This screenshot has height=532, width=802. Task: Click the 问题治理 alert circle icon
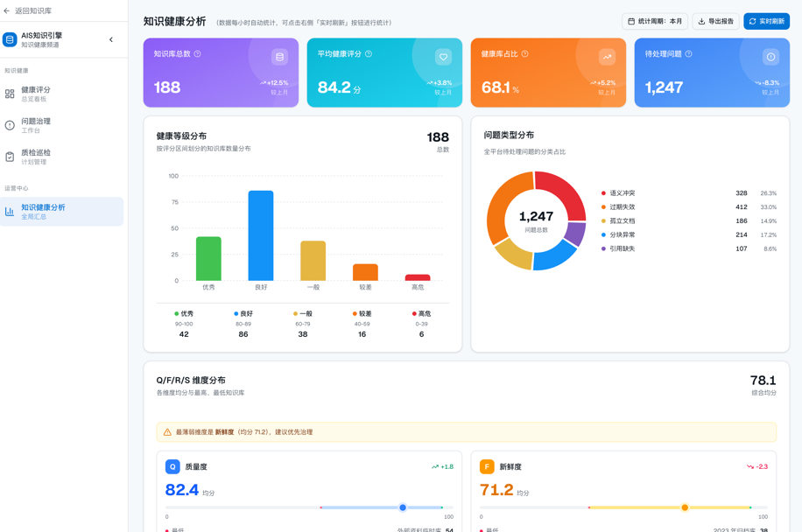(x=10, y=125)
